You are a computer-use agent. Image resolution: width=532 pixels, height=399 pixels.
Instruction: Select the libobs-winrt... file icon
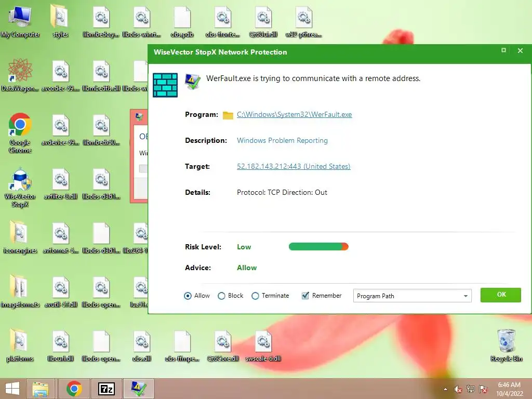(142, 21)
